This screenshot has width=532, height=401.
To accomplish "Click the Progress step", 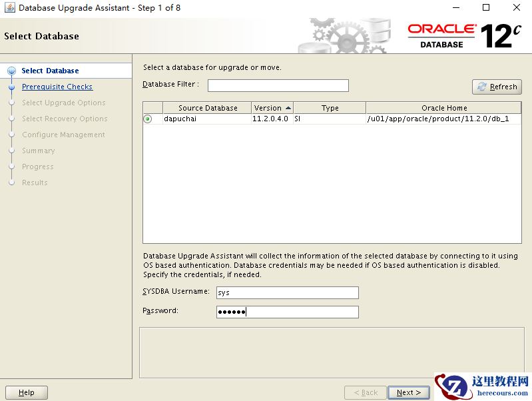I will [x=38, y=167].
